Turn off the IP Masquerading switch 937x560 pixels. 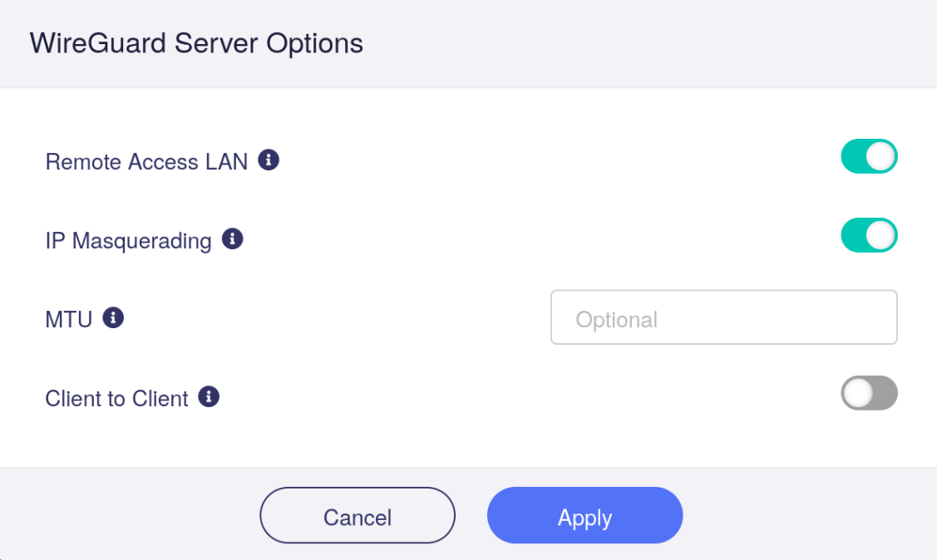(x=869, y=235)
